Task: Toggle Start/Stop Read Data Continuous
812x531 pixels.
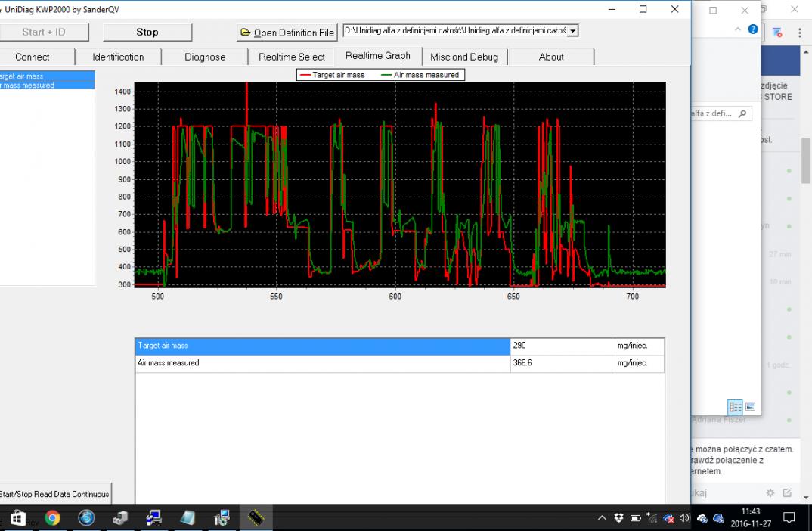Action: (54, 494)
